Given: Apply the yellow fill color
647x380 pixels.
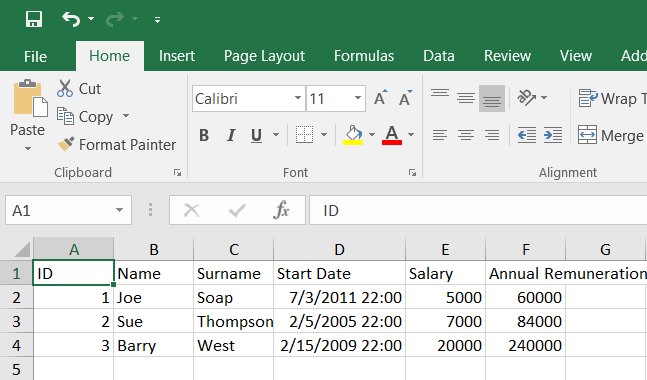Looking at the screenshot, I should coord(353,135).
